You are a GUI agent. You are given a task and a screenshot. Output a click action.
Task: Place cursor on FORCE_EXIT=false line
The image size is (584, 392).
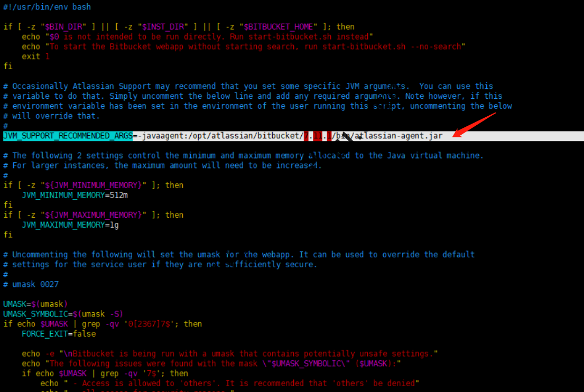tap(59, 334)
